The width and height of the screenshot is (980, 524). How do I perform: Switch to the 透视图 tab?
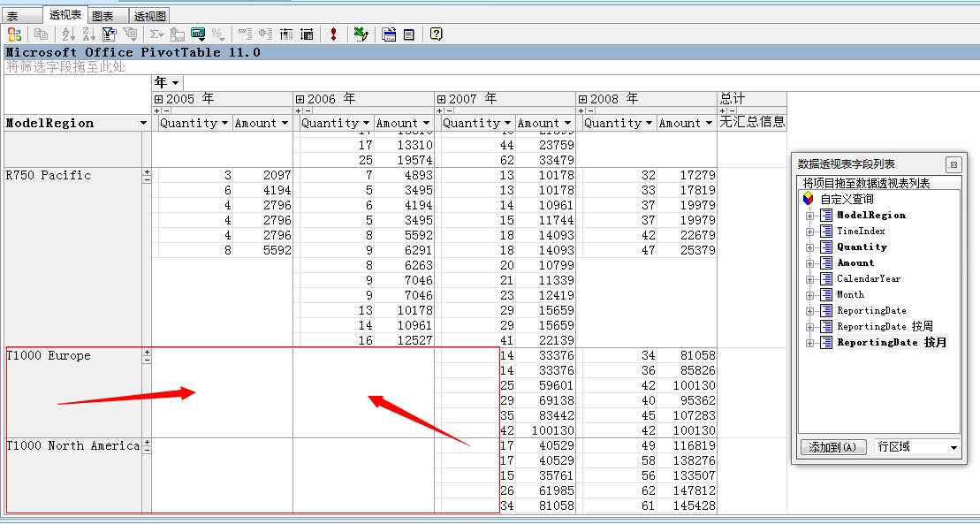pyautogui.click(x=150, y=16)
